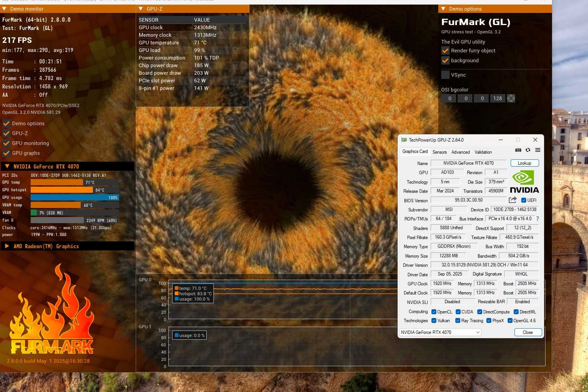Click the GPU-Z refresh icon
Viewport: 588px width, 392px height.
tap(528, 150)
